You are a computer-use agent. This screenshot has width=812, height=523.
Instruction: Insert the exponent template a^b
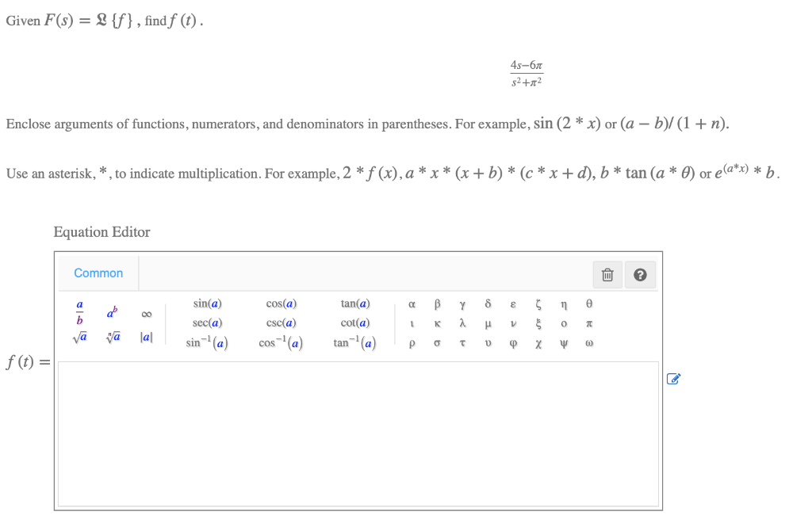point(110,313)
